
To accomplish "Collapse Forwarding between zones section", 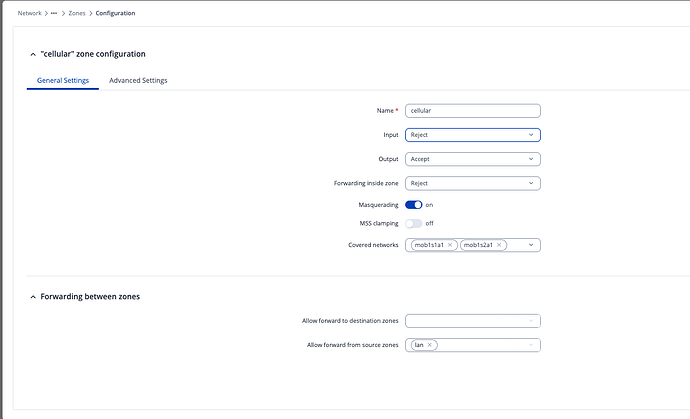I will click(x=33, y=297).
